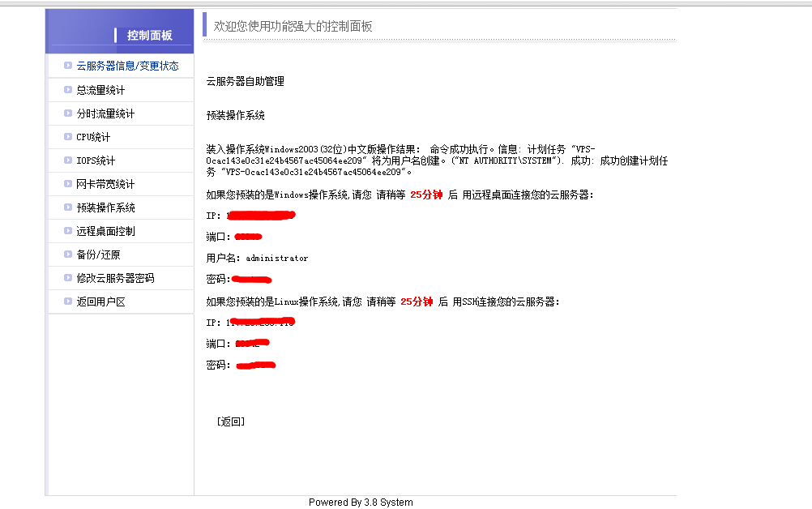Click the [返回] link

click(x=231, y=421)
